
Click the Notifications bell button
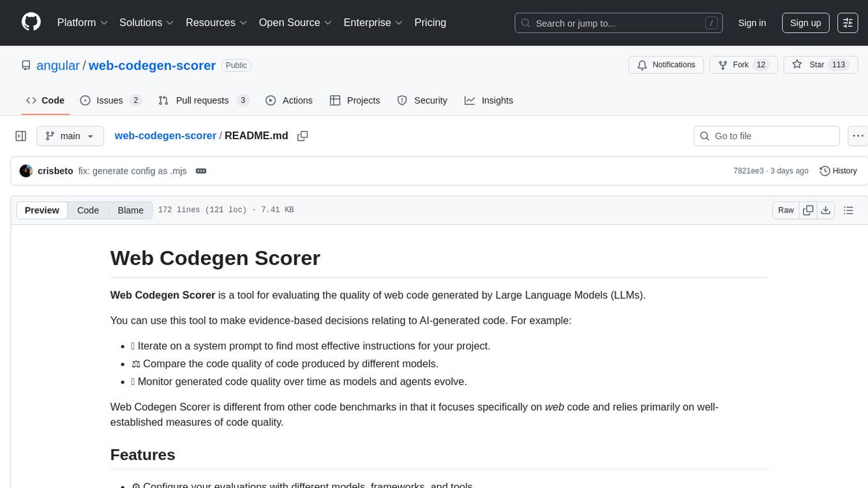tap(666, 65)
